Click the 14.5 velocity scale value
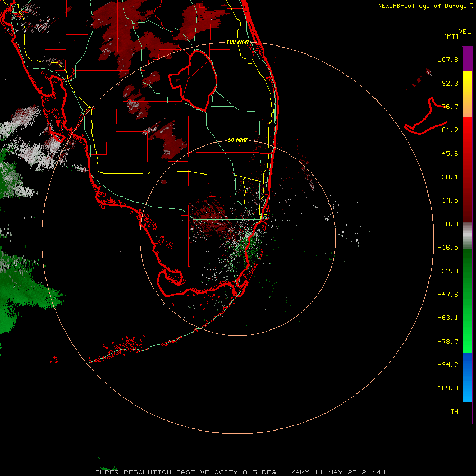Viewport: 476px width, 476px height. coord(450,200)
